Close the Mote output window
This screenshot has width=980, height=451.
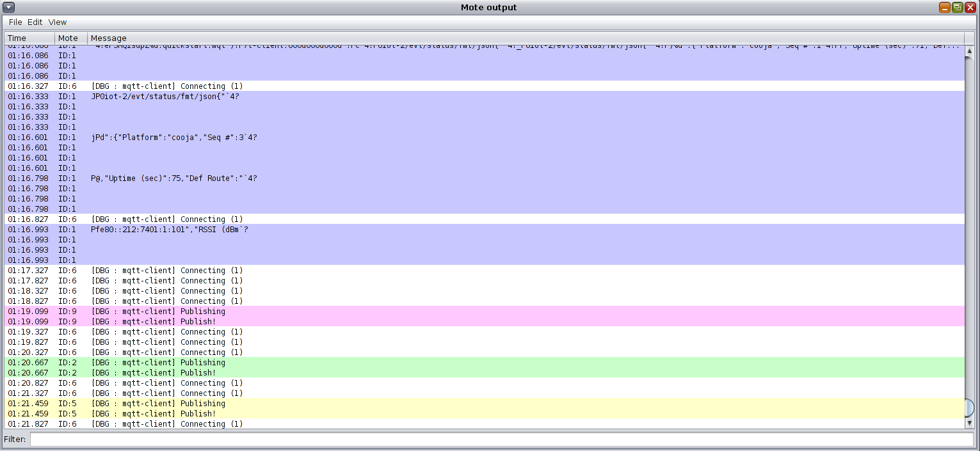pyautogui.click(x=970, y=7)
